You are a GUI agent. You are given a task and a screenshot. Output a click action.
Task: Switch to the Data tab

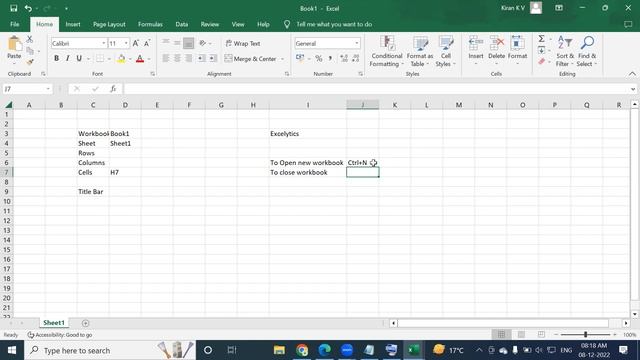[182, 24]
